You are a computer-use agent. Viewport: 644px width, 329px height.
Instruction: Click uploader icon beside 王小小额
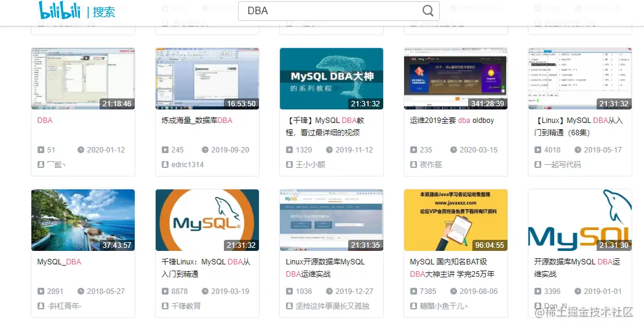(x=289, y=164)
